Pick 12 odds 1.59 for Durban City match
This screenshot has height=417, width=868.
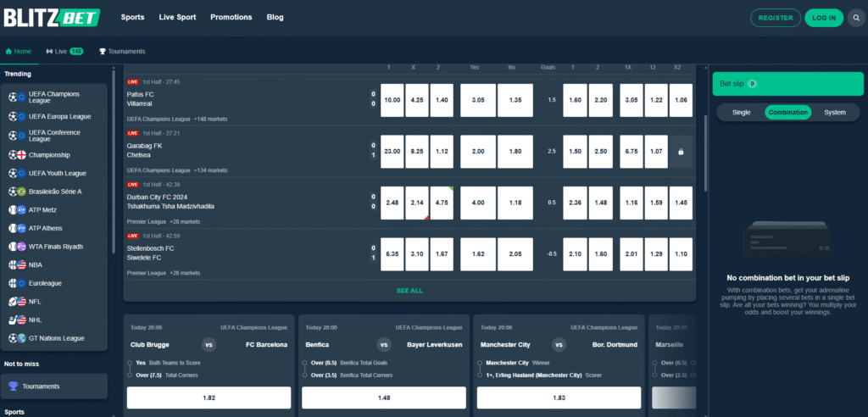point(657,203)
